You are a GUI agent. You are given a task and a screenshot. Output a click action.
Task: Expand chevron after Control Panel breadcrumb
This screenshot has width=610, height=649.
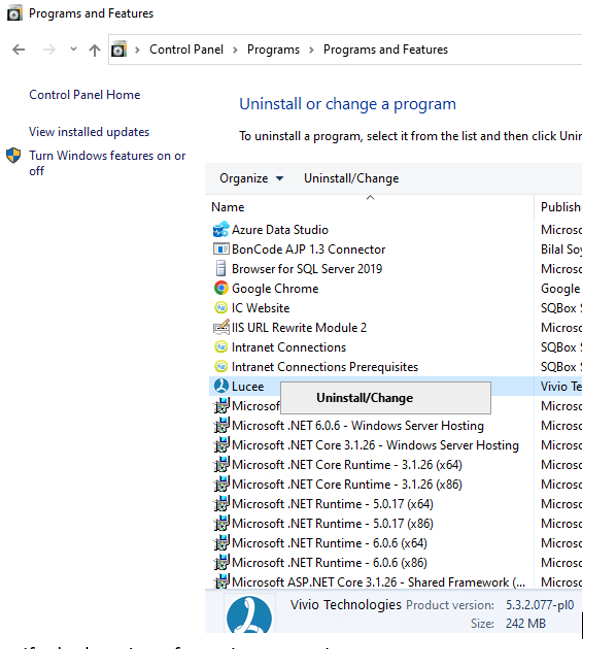click(x=235, y=50)
